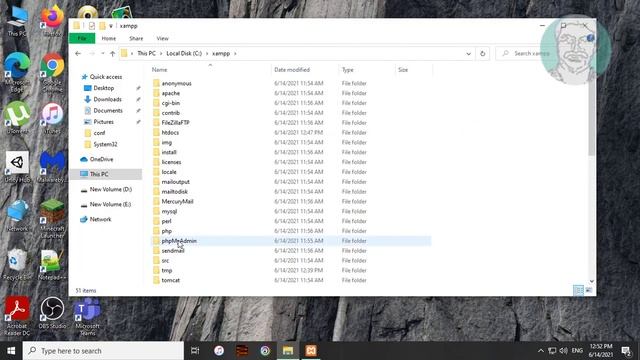
Task: Click the Local Disk (C:) breadcrumb
Action: tap(184, 53)
